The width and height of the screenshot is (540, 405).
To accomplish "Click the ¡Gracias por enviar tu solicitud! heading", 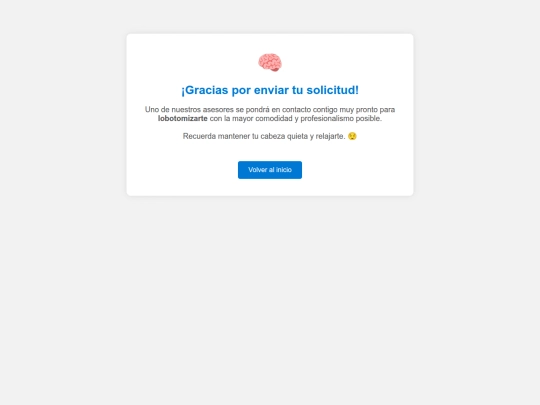I will [x=270, y=90].
